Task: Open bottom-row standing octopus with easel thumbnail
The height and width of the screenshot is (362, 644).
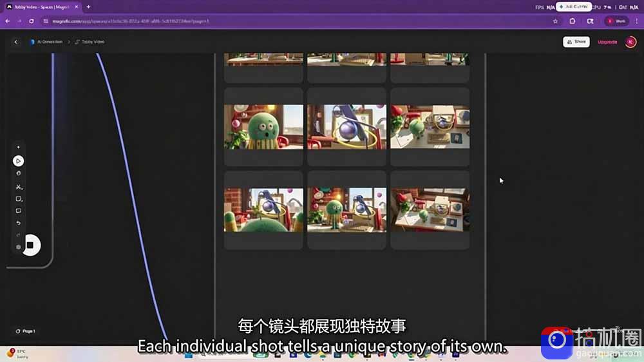Action: pyautogui.click(x=346, y=210)
